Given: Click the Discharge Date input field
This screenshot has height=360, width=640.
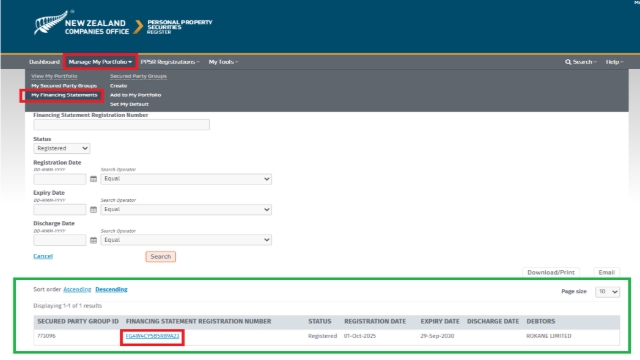Looking at the screenshot, I should pyautogui.click(x=60, y=240).
